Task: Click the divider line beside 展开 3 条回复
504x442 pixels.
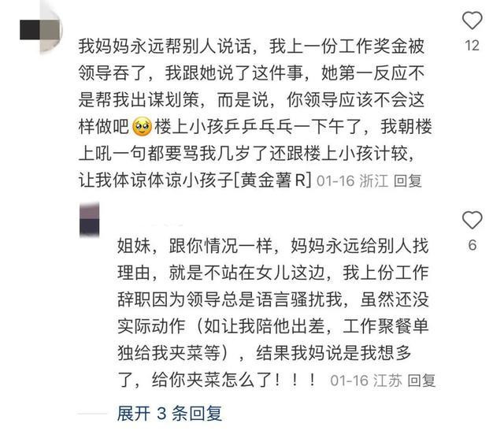Action: click(92, 414)
